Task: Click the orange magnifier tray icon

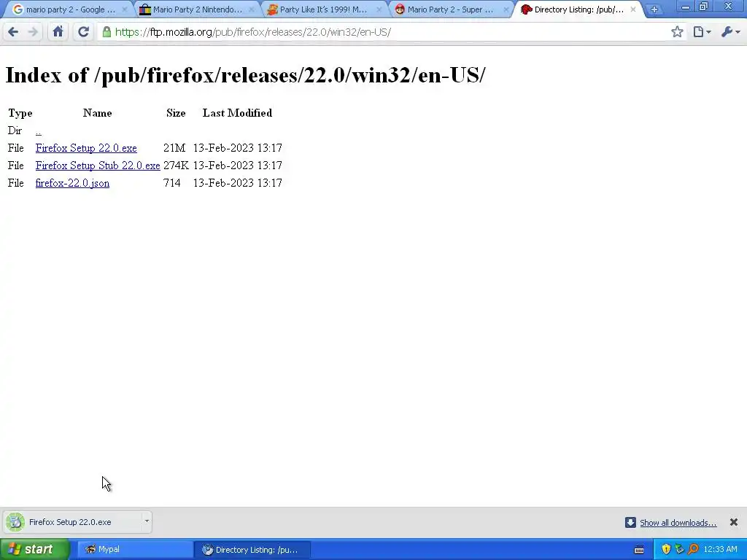Action: pos(693,550)
